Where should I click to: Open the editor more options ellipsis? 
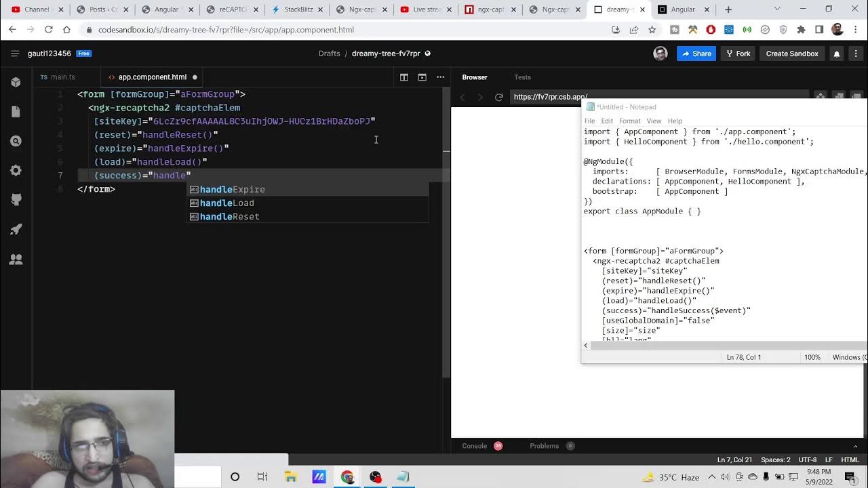tap(440, 77)
